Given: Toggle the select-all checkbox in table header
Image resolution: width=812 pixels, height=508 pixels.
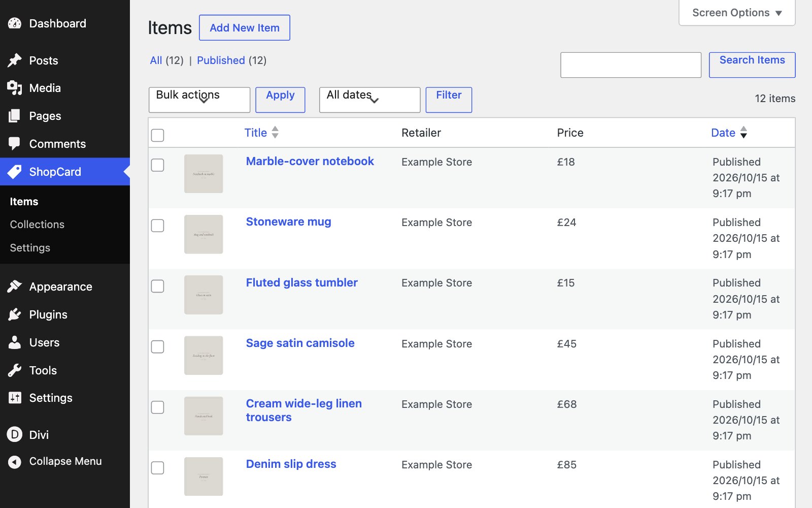Looking at the screenshot, I should point(158,135).
